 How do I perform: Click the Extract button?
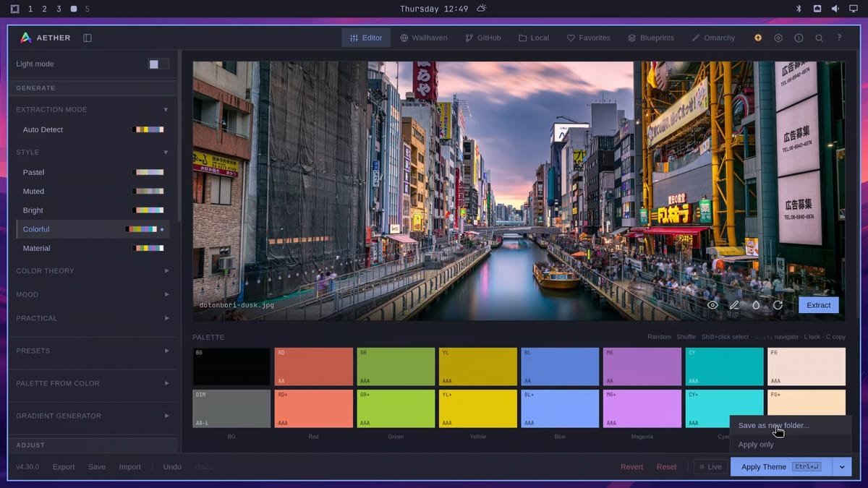tap(819, 305)
